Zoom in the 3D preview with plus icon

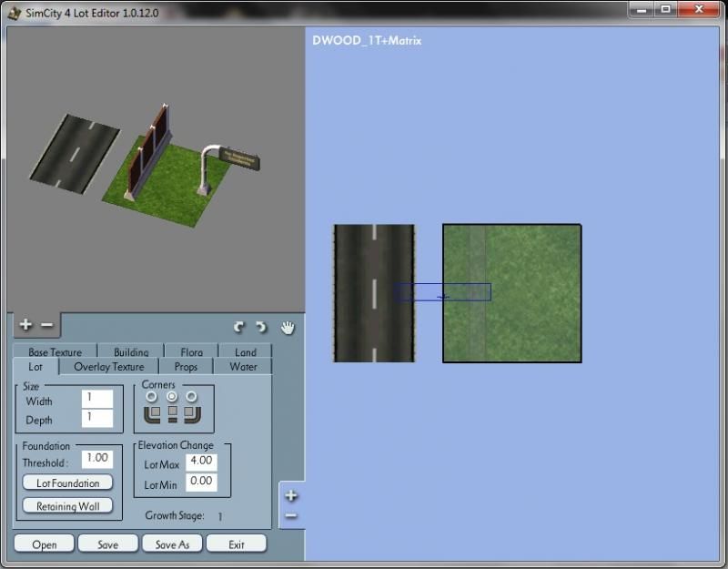[x=25, y=324]
